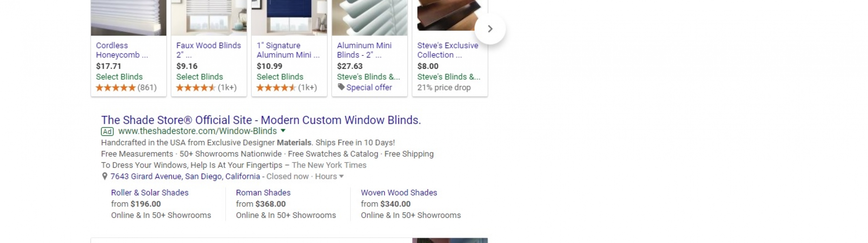
Task: Open Aluminum Mini Blinds - 2" product link
Action: click(364, 50)
